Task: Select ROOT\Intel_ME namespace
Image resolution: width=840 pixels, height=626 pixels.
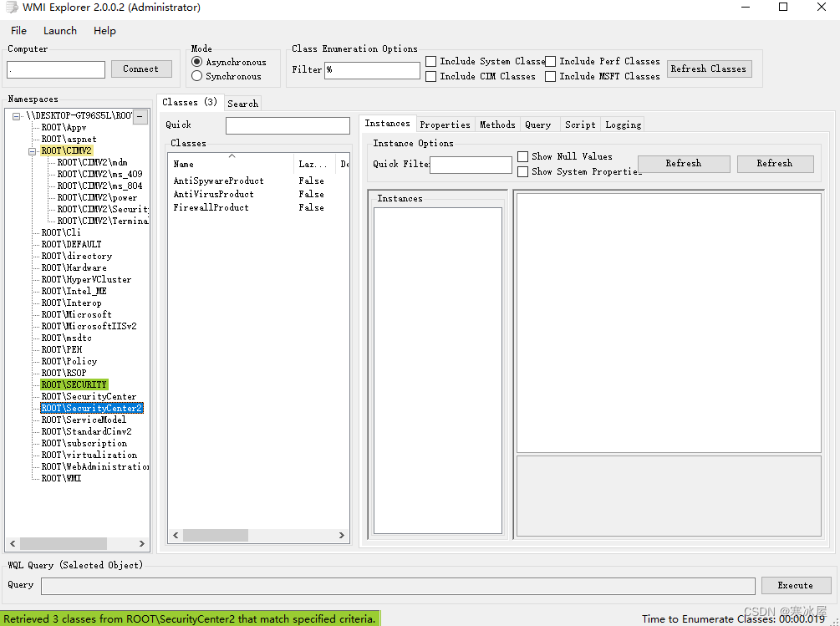Action: 74,292
